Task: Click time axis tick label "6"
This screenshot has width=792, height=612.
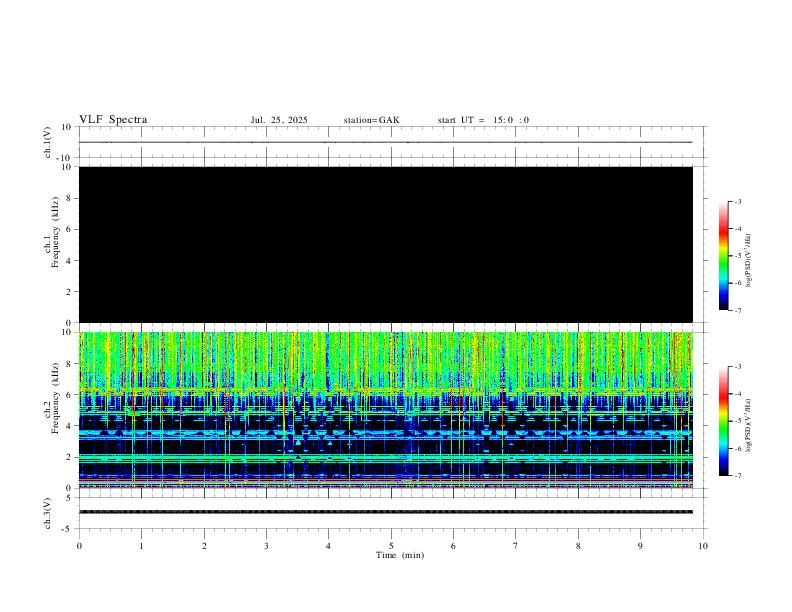Action: [453, 546]
